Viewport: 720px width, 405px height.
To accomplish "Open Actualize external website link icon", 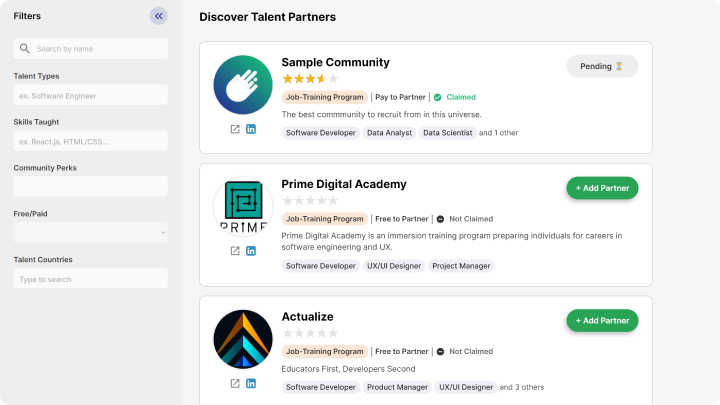I will tap(235, 383).
